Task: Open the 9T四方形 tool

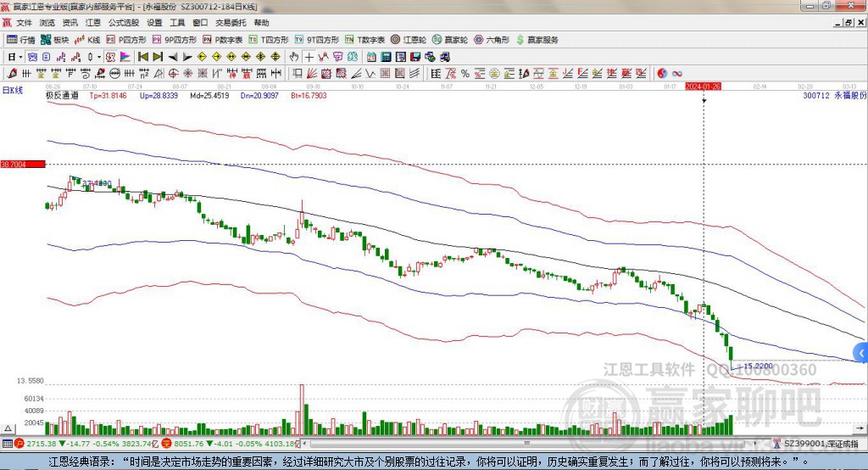Action: 317,40
